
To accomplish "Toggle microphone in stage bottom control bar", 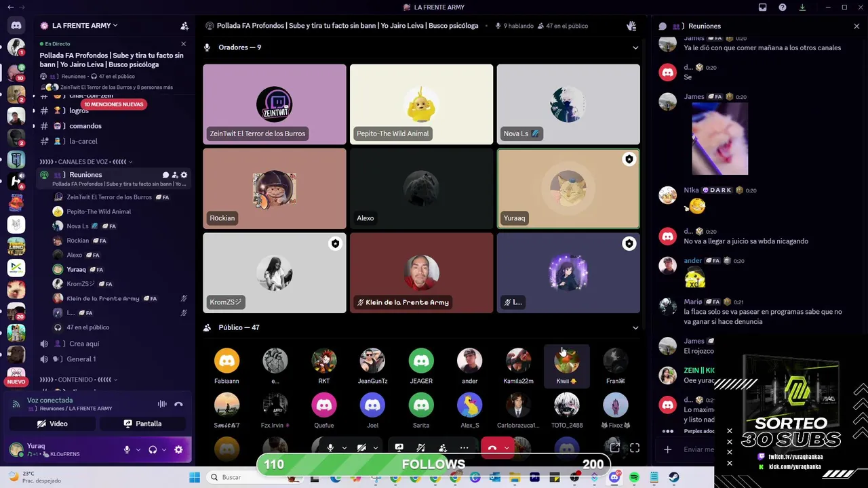I will (x=330, y=447).
